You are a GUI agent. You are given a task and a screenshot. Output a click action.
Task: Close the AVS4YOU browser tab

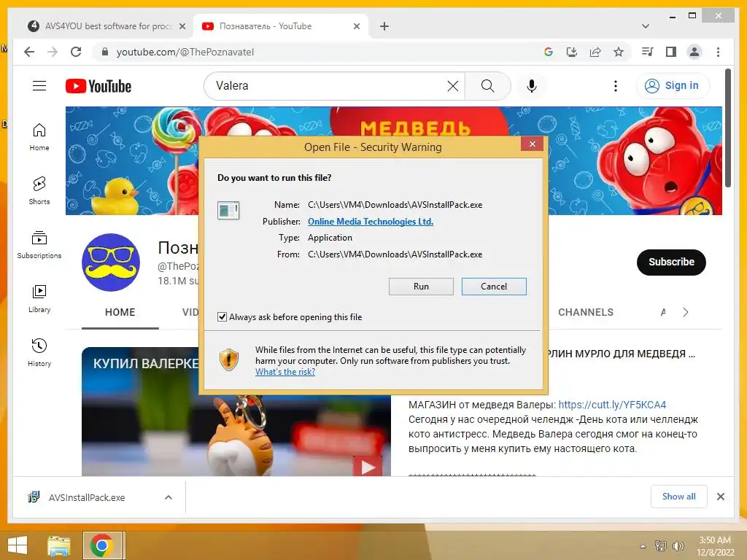(182, 27)
